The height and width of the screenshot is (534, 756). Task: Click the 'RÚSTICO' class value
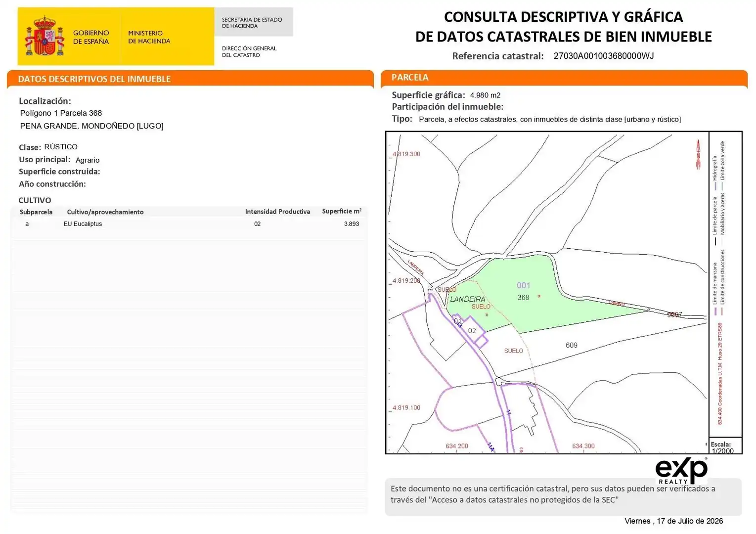pos(61,147)
